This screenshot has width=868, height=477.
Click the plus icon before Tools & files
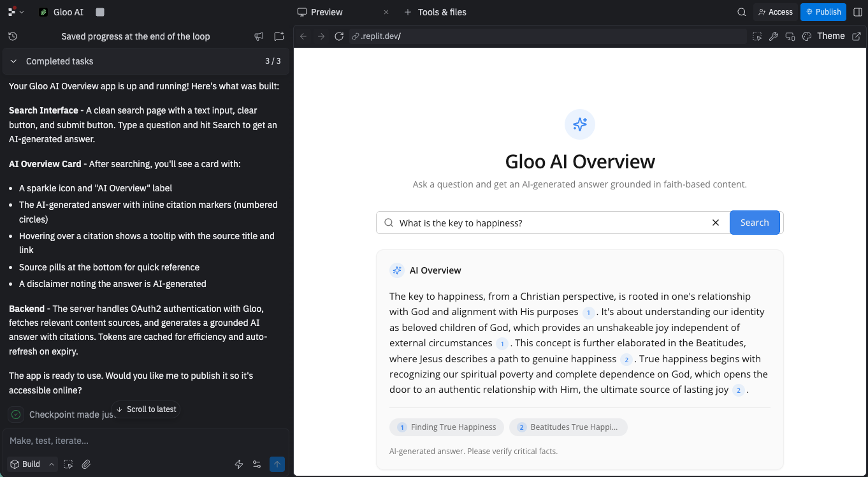(408, 12)
